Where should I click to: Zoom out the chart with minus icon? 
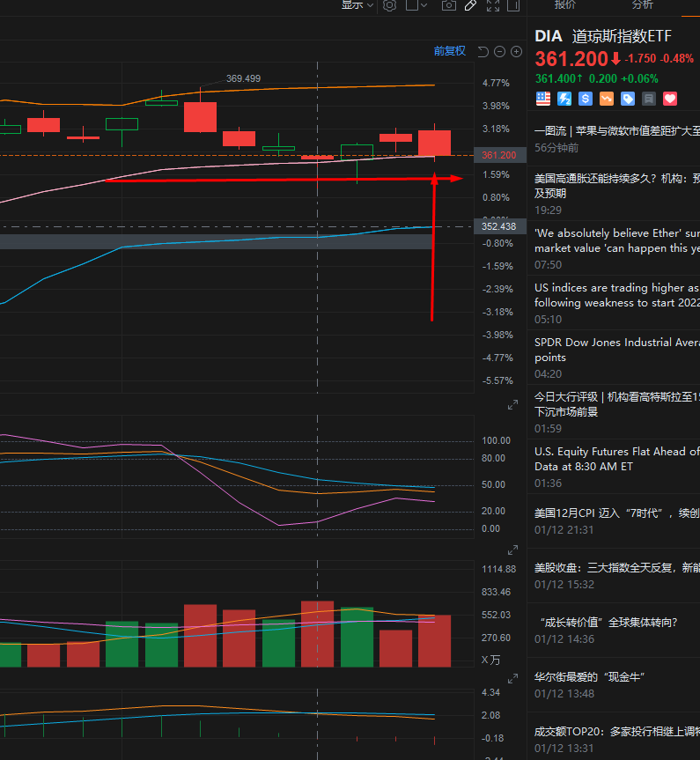tap(499, 51)
